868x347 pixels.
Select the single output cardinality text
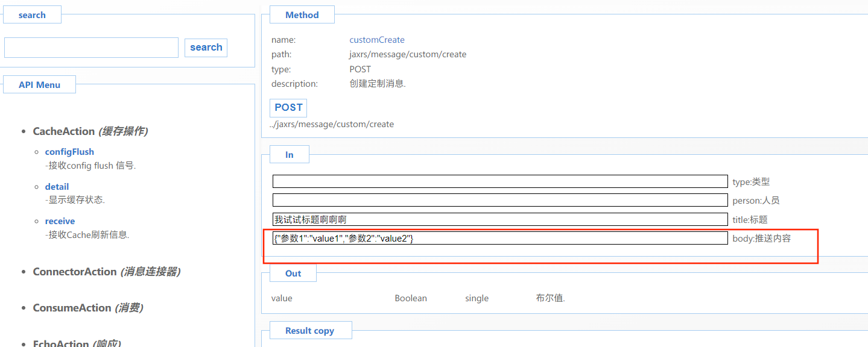pos(477,298)
